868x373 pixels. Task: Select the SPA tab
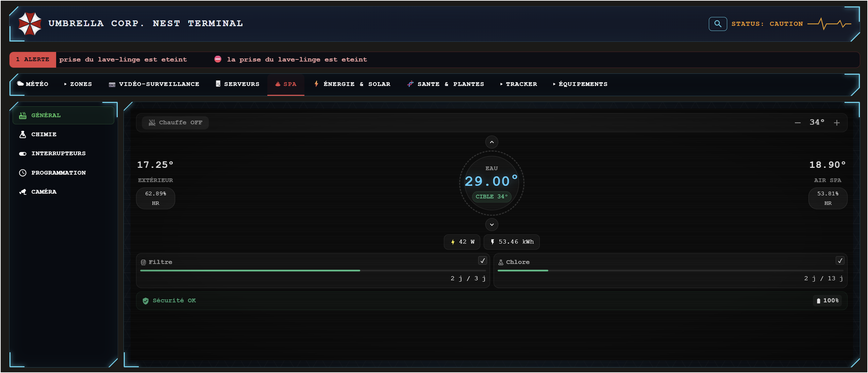pyautogui.click(x=286, y=84)
